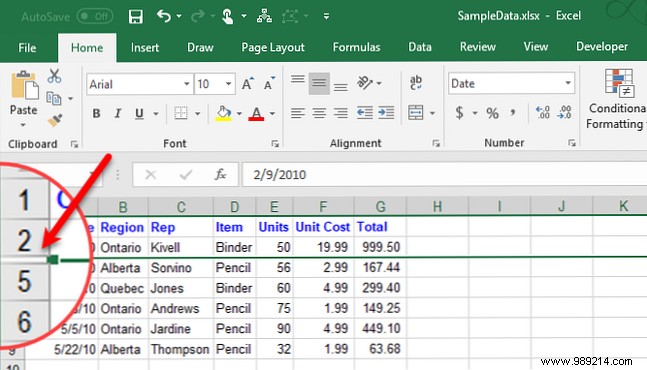Screen dimensions: 647x370
Task: Apply Comma Style
Action: [513, 113]
